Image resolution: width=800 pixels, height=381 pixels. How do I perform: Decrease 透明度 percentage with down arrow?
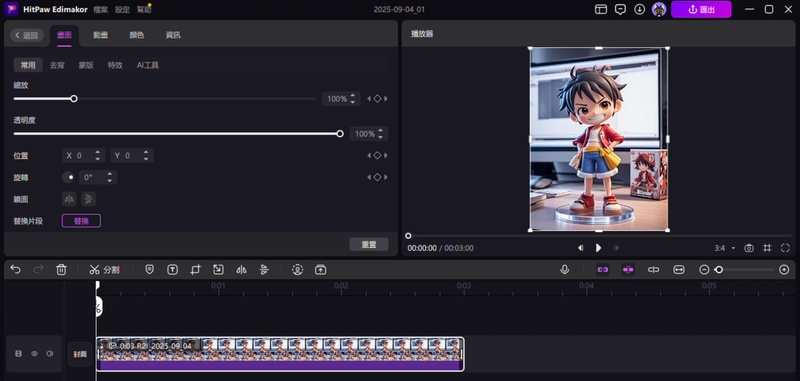click(x=381, y=137)
